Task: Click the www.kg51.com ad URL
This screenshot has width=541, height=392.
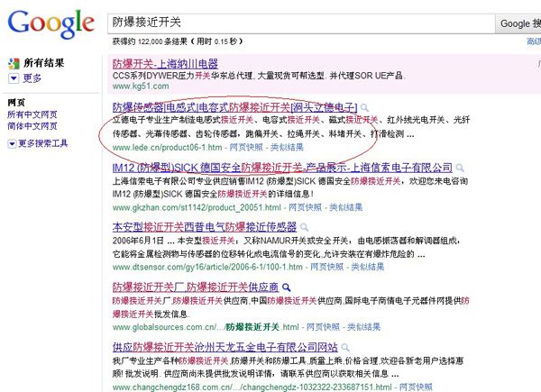Action: (x=141, y=87)
